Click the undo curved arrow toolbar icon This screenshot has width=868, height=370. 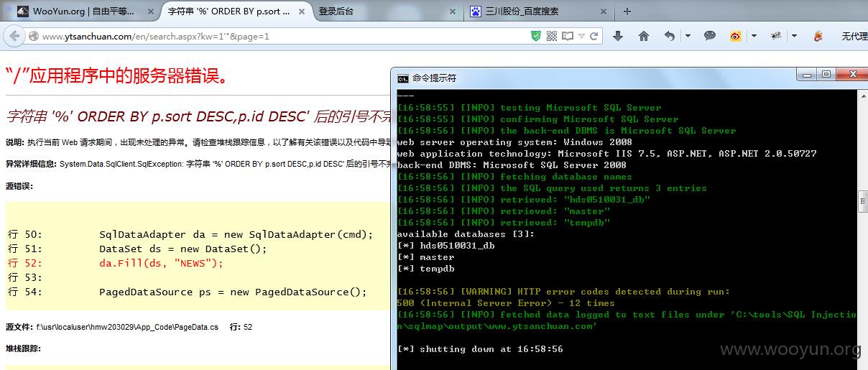670,36
